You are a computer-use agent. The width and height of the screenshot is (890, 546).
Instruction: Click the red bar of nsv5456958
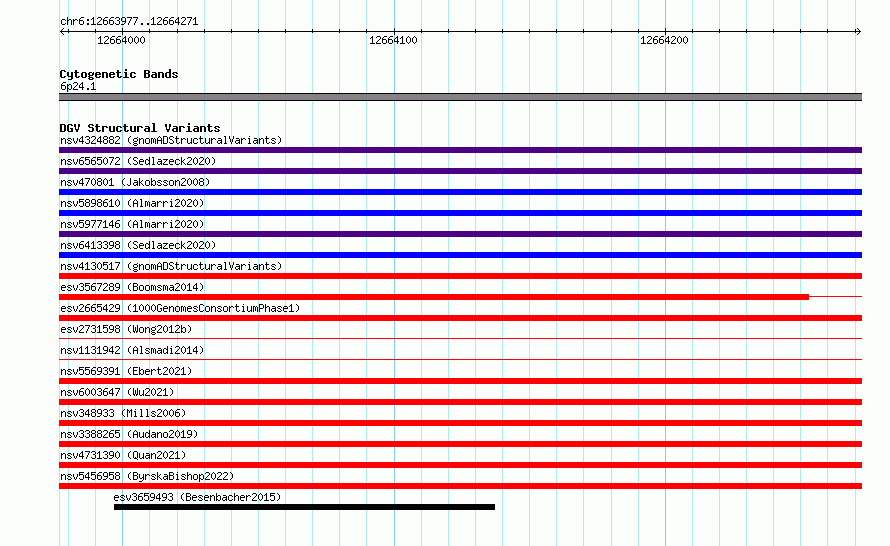[x=460, y=486]
